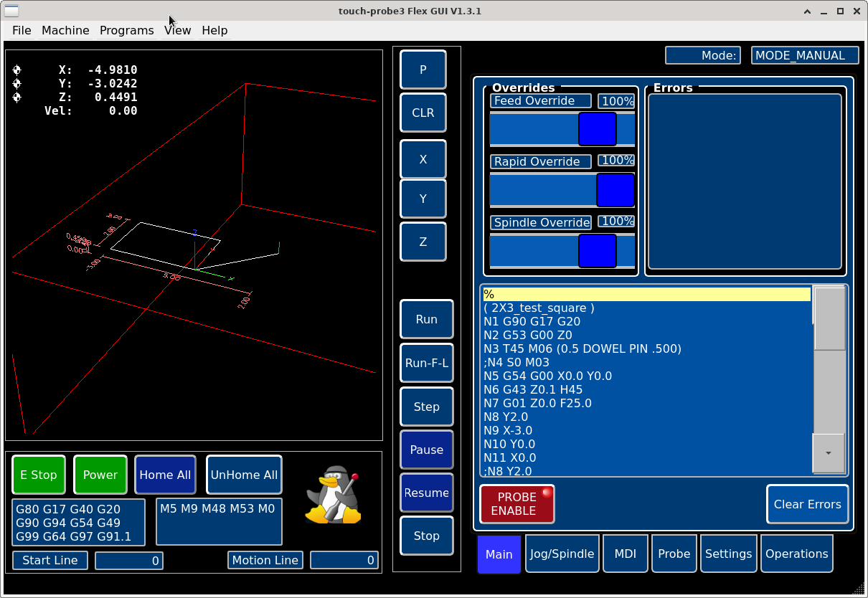
Task: Click the window menu icon in title bar
Action: click(x=12, y=11)
